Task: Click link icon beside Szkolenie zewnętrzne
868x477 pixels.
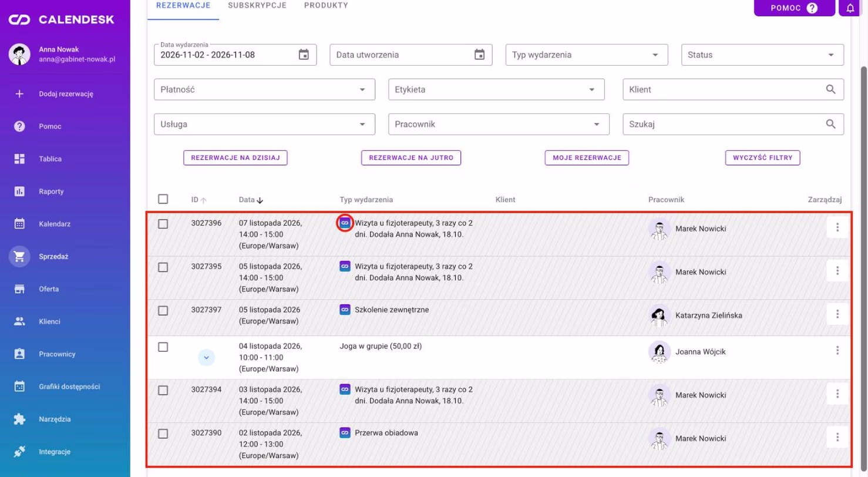Action: [345, 310]
